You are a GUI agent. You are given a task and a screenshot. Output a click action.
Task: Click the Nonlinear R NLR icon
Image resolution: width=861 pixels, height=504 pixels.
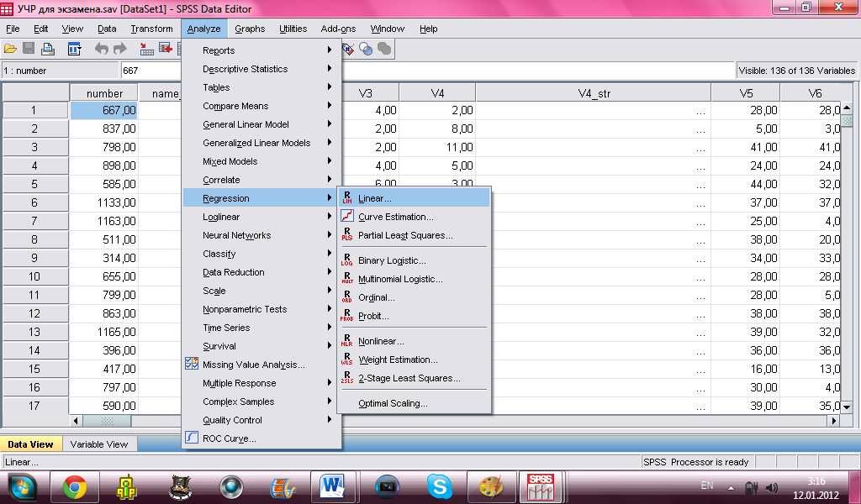[x=347, y=340]
